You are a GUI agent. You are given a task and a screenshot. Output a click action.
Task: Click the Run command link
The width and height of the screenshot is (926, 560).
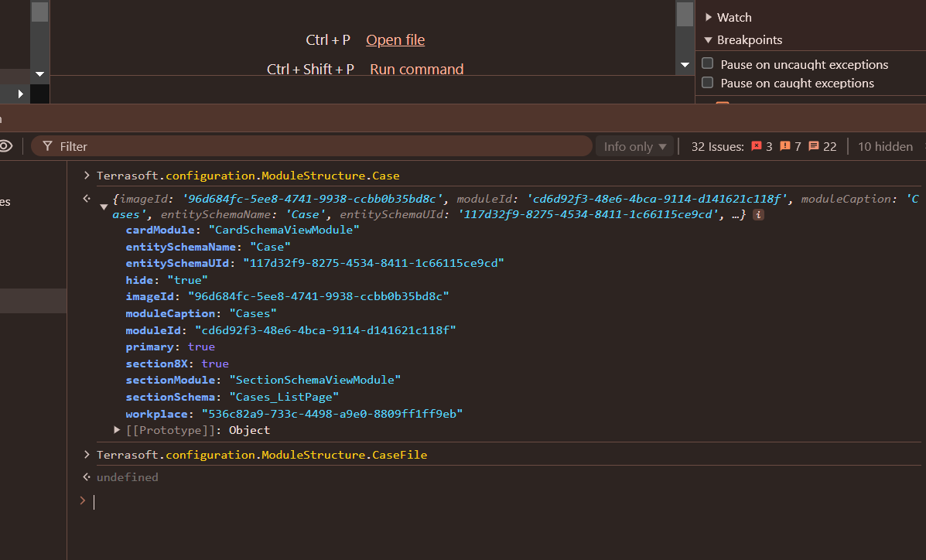pos(416,69)
